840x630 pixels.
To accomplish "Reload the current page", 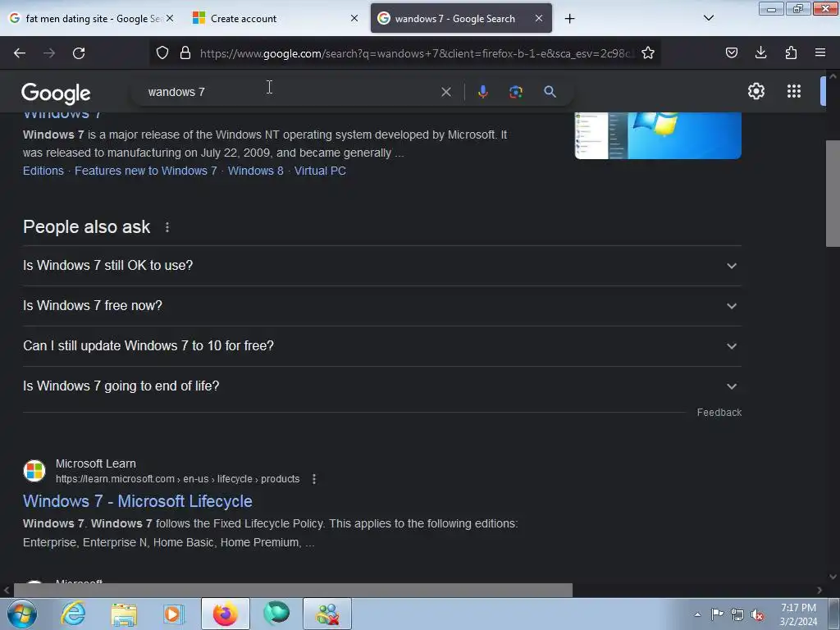I will click(79, 53).
